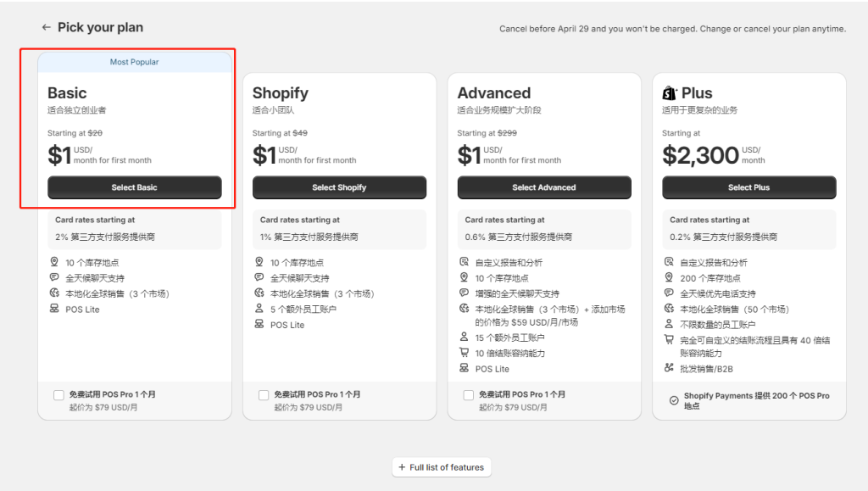The image size is (868, 491).
Task: Click the Select Shopify button
Action: point(339,187)
